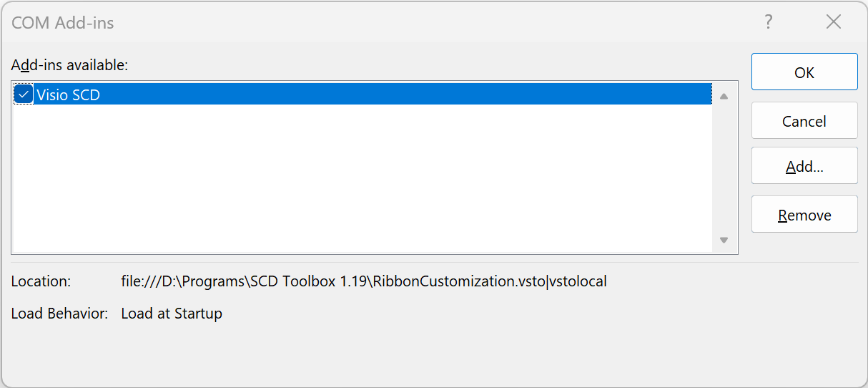Screen dimensions: 868x388
Task: Click the Location label
Action: point(41,281)
